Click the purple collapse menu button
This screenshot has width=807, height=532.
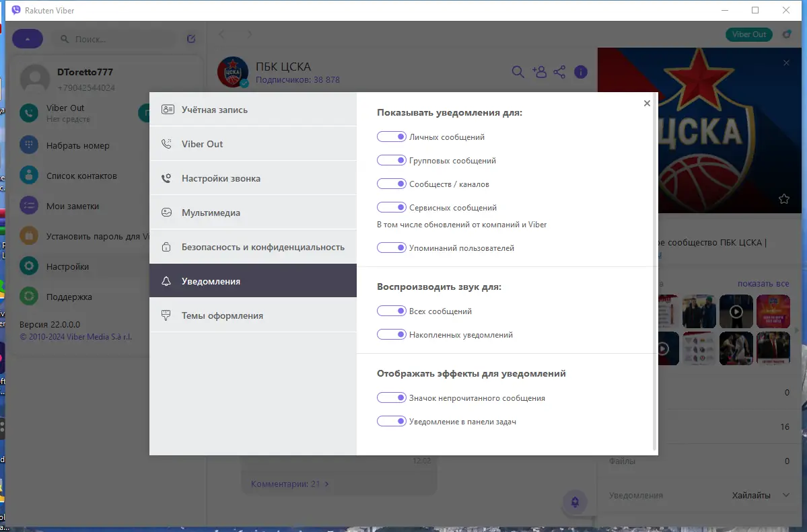point(28,38)
